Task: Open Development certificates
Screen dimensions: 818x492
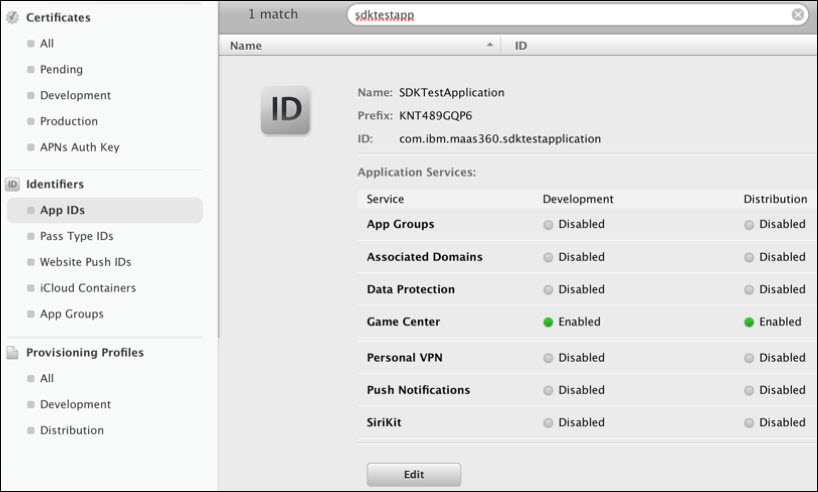Action: (x=75, y=95)
